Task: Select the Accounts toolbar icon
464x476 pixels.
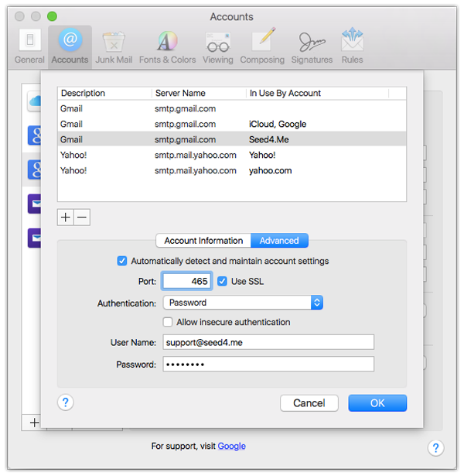Action: coord(70,46)
